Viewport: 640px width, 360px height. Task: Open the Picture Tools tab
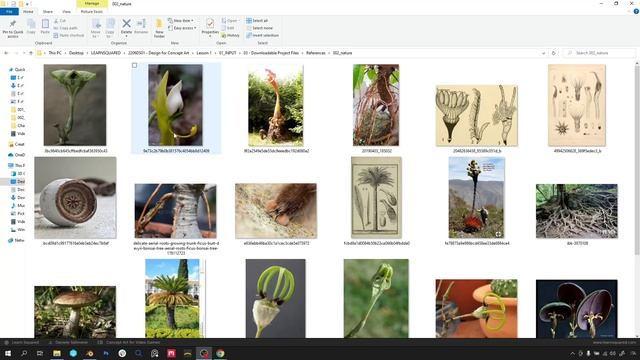pos(92,11)
